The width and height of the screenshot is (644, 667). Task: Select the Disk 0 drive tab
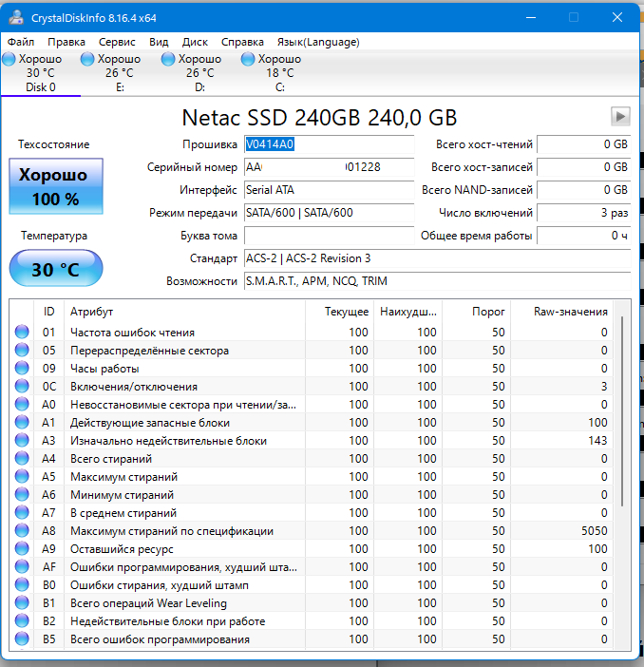pyautogui.click(x=41, y=73)
